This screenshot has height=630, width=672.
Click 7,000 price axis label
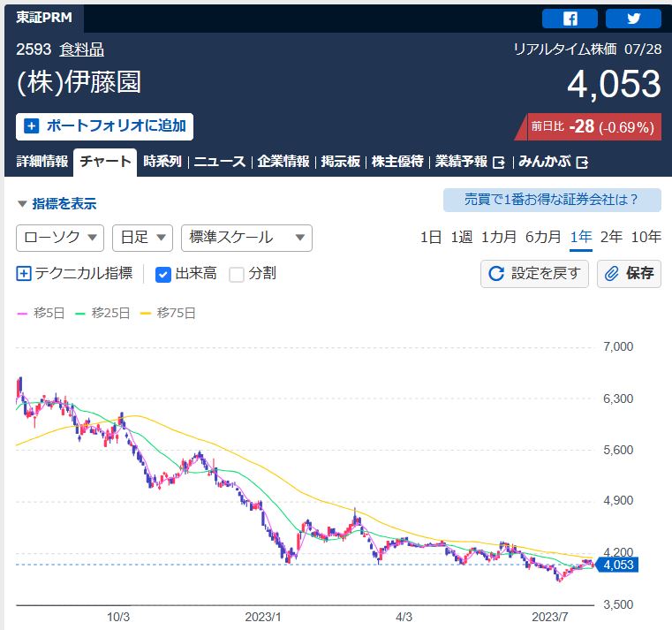click(x=618, y=346)
